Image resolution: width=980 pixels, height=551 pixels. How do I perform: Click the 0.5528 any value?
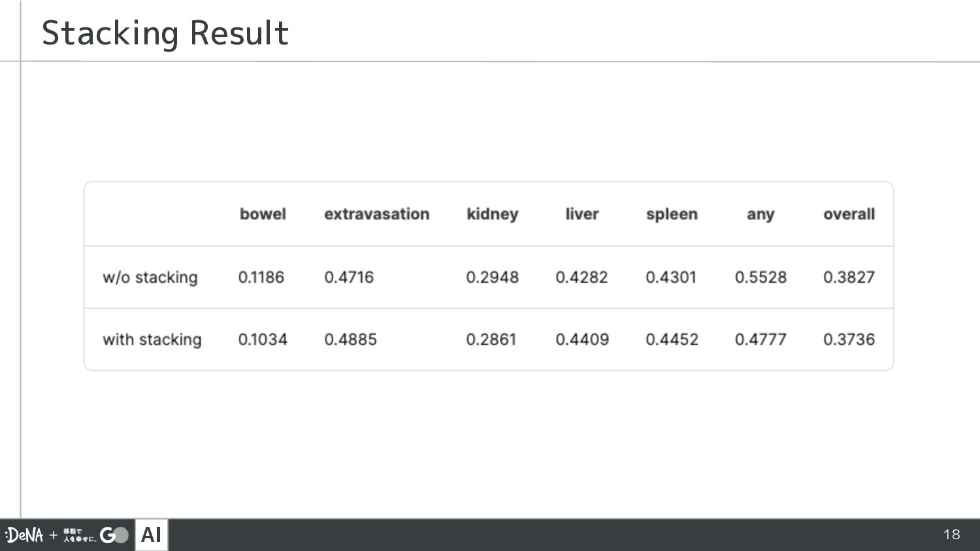[760, 277]
